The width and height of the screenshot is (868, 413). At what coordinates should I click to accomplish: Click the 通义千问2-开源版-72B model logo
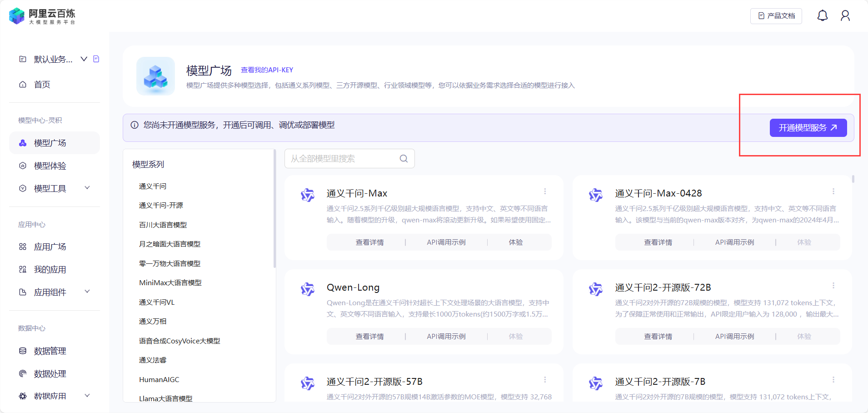click(596, 289)
